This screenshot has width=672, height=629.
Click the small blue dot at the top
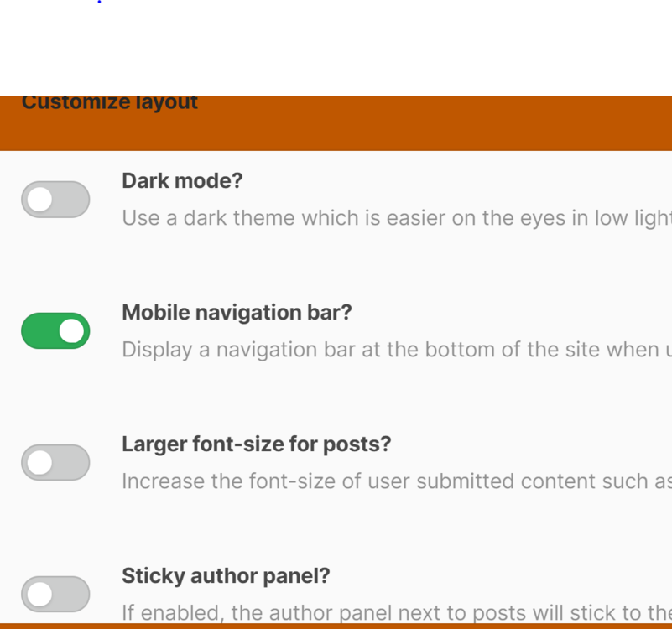pyautogui.click(x=99, y=2)
